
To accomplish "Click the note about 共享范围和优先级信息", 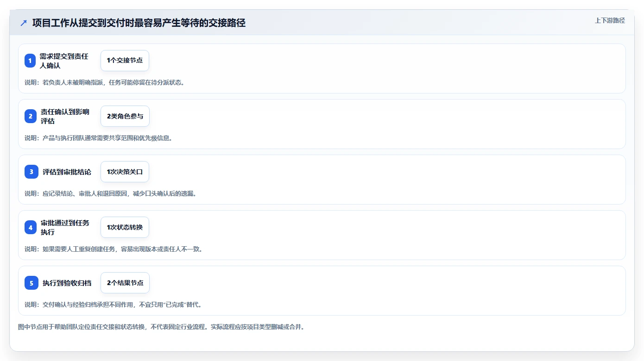I will pyautogui.click(x=99, y=138).
